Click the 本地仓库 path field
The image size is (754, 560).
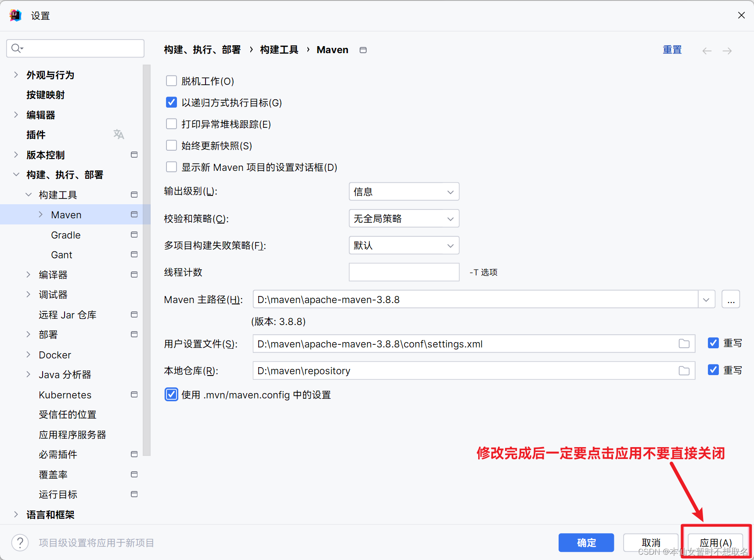[x=474, y=371]
